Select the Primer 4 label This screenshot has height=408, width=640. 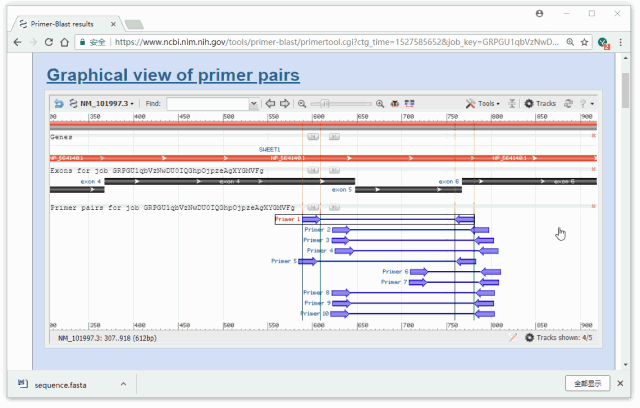coord(320,251)
